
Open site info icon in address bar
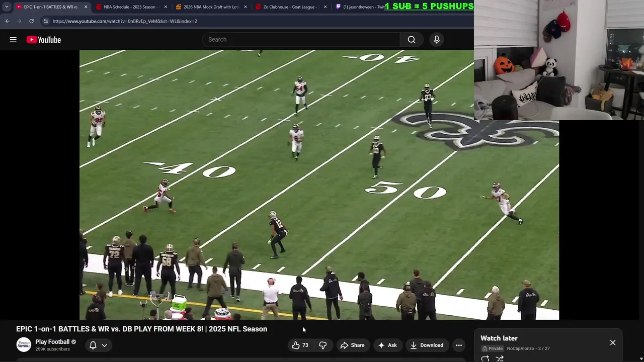45,21
